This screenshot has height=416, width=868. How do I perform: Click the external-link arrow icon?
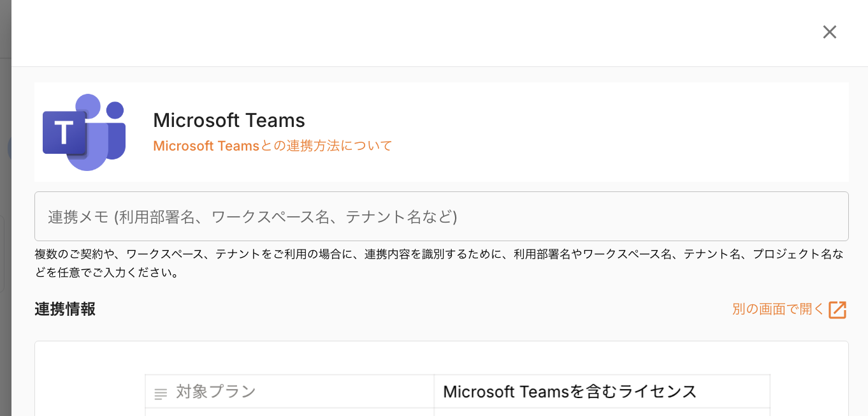pos(837,309)
